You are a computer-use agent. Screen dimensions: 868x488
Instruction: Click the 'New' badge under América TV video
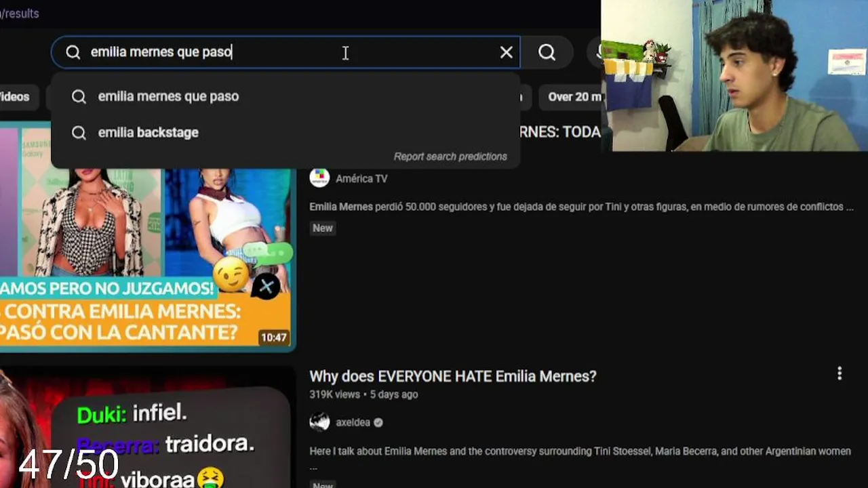323,228
